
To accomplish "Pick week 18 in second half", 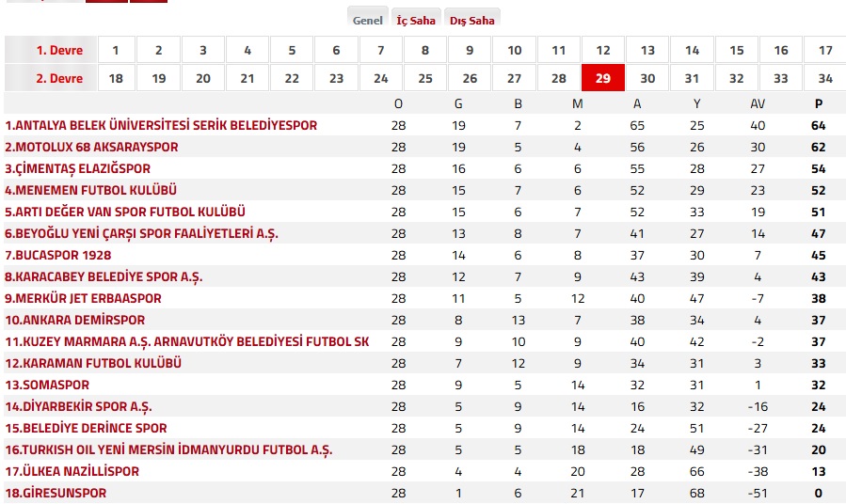I will coord(116,78).
